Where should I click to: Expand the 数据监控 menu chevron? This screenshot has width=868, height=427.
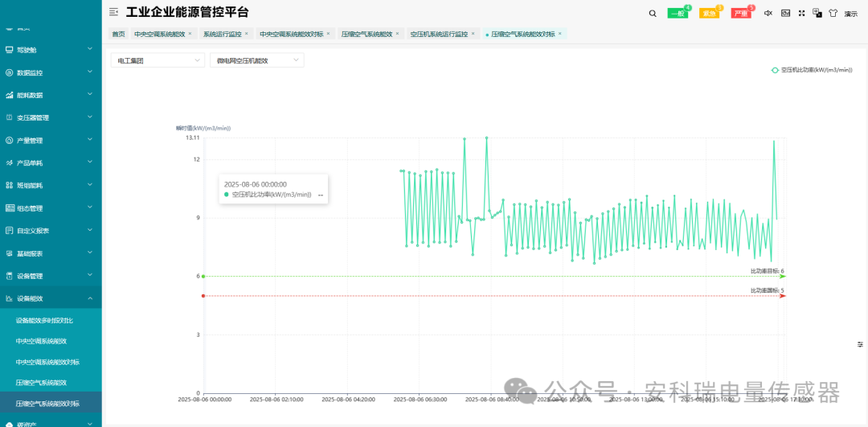click(x=90, y=72)
